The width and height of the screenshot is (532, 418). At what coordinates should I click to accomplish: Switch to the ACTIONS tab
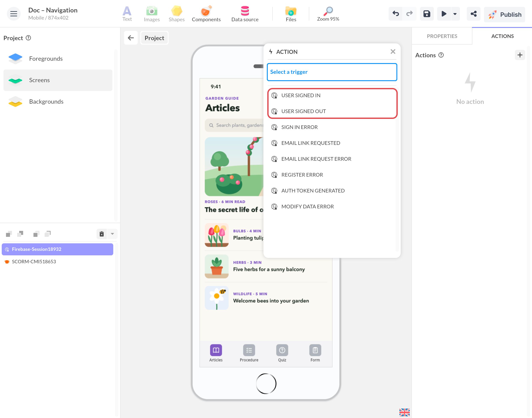pos(502,36)
